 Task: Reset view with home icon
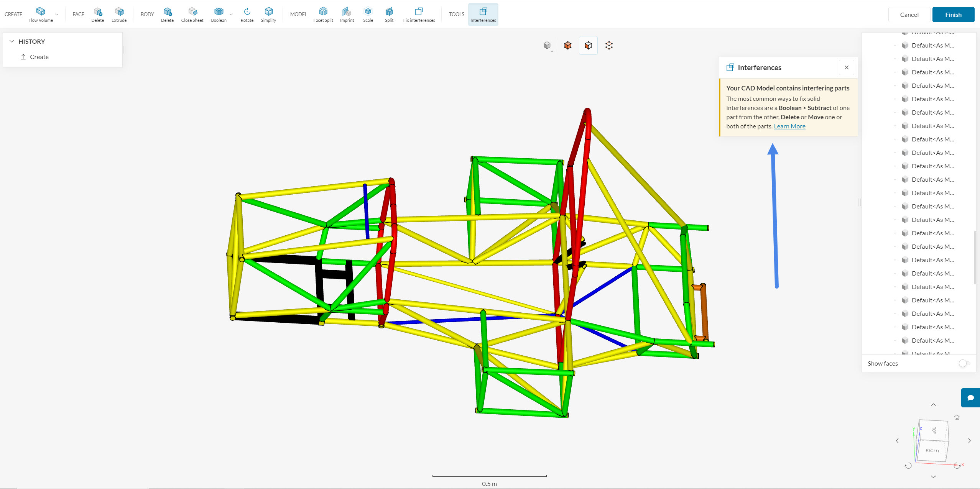click(957, 417)
